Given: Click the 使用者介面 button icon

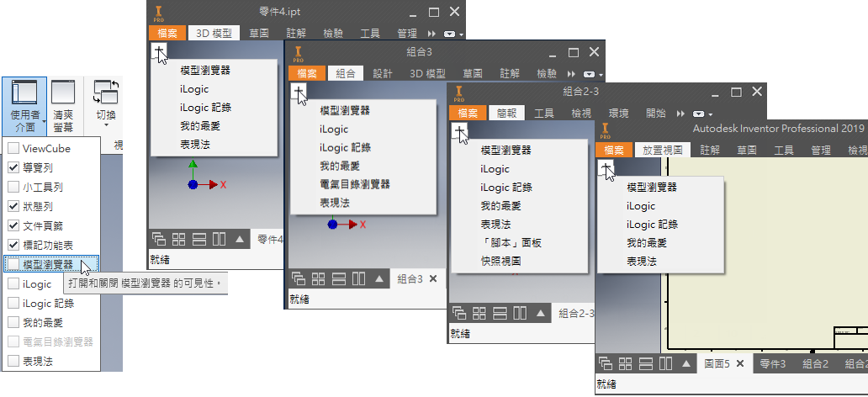Looking at the screenshot, I should [24, 93].
